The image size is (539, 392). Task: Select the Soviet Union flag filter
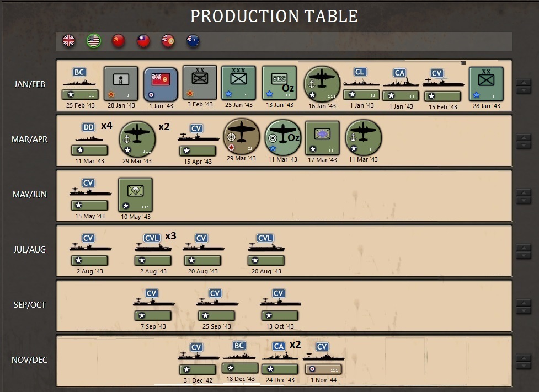pos(118,41)
